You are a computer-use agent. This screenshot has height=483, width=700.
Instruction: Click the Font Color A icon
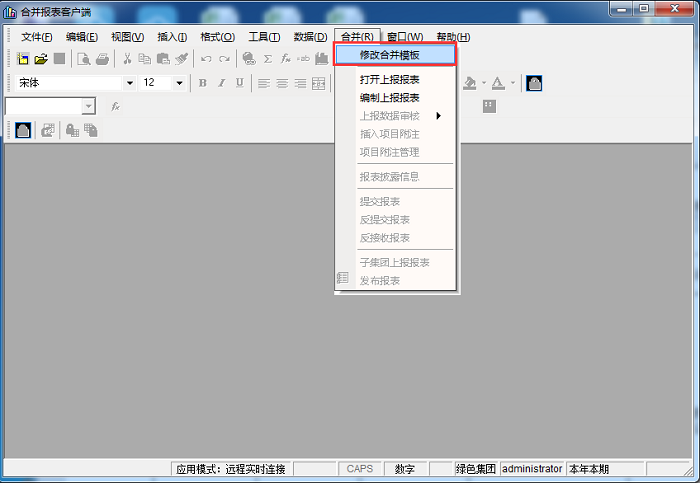(498, 83)
